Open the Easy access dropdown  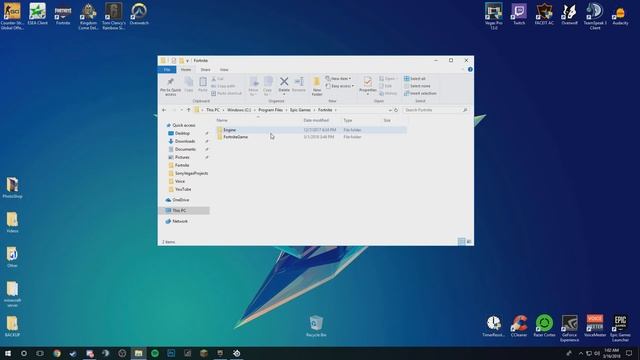[340, 86]
